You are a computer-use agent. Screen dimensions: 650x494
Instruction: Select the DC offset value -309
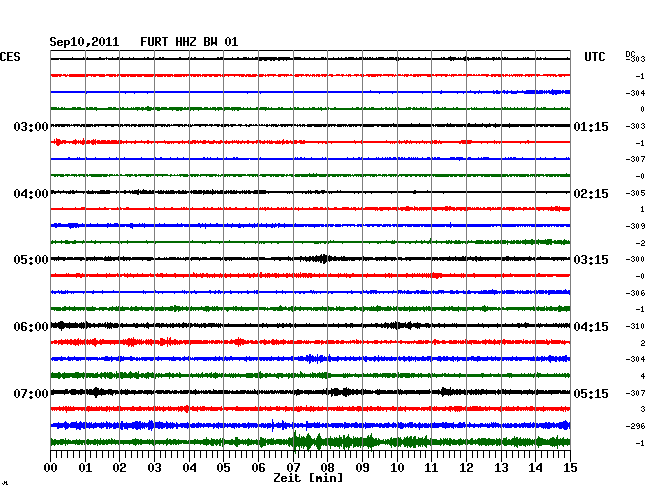(x=635, y=226)
